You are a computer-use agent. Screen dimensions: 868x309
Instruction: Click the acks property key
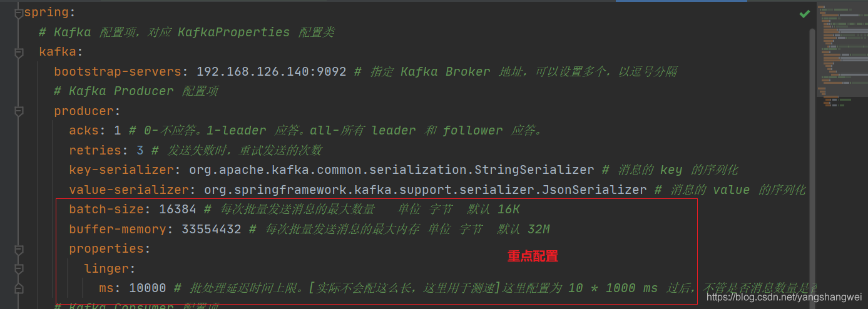tap(84, 131)
